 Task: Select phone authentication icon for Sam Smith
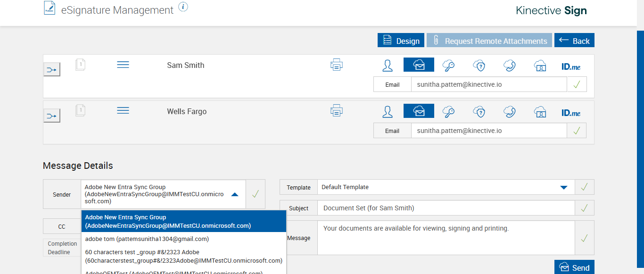pyautogui.click(x=510, y=65)
